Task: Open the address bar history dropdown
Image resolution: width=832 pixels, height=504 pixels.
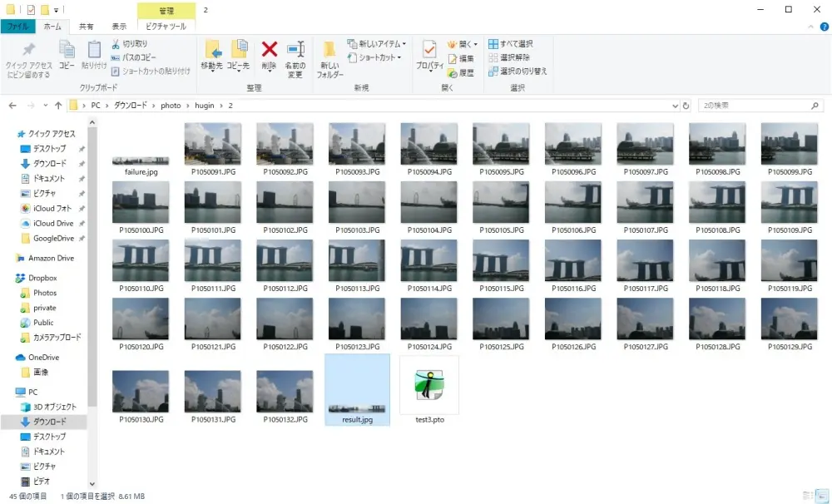Action: coord(673,106)
